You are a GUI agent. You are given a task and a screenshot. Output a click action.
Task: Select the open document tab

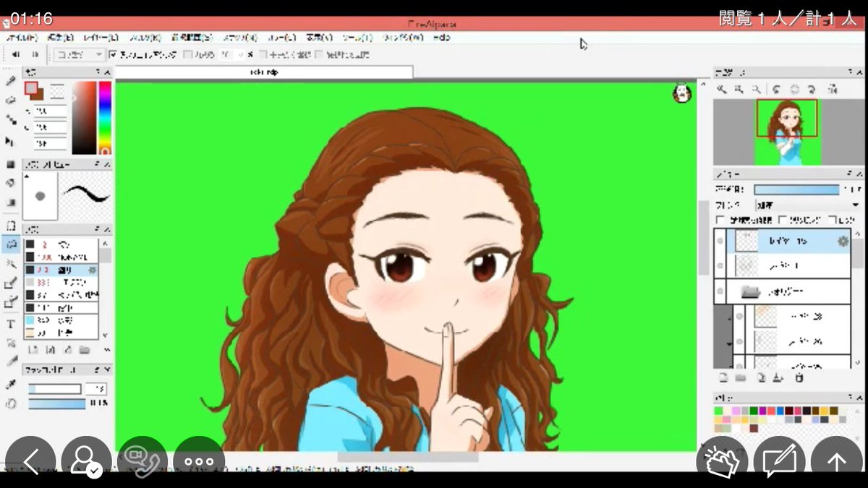pyautogui.click(x=264, y=72)
